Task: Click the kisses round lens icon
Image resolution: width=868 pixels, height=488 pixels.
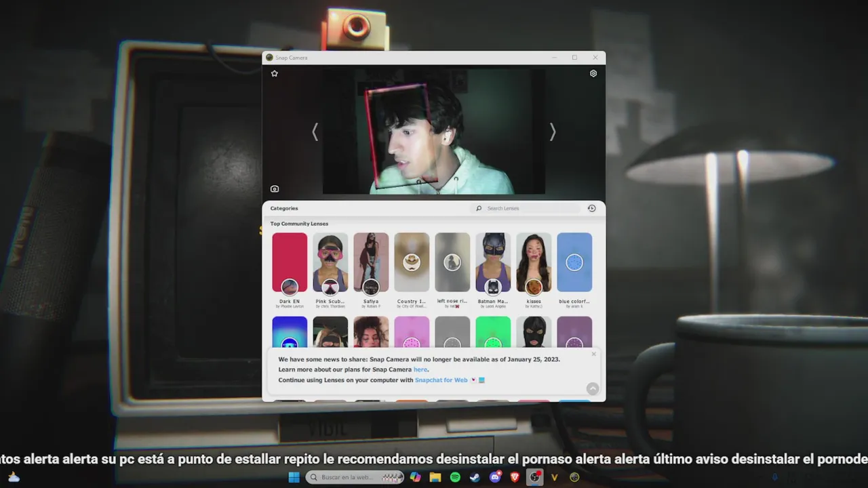Action: 534,287
